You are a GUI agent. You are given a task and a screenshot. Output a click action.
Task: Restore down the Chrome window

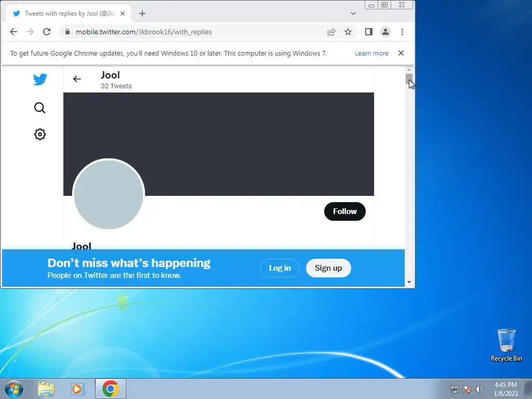pyautogui.click(x=384, y=5)
